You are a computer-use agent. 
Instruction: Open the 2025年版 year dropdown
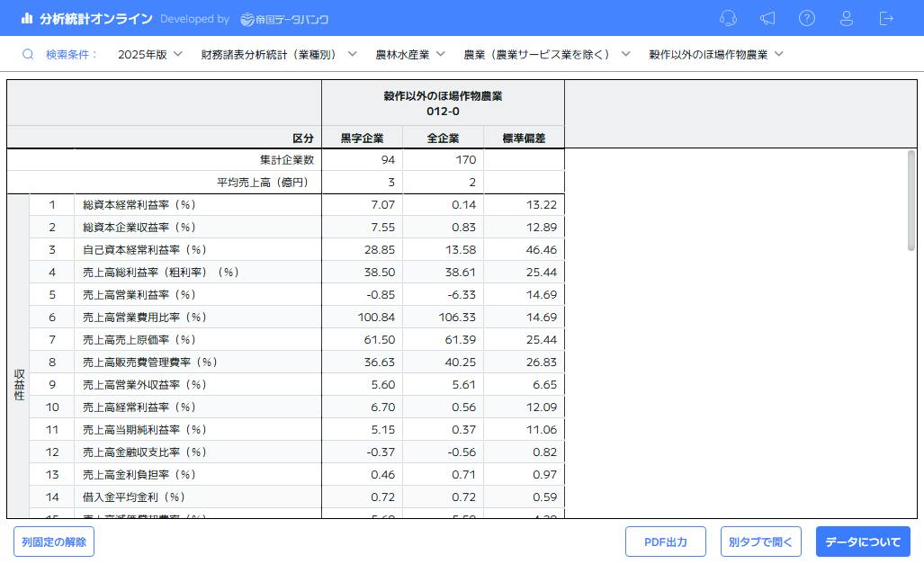click(x=149, y=54)
